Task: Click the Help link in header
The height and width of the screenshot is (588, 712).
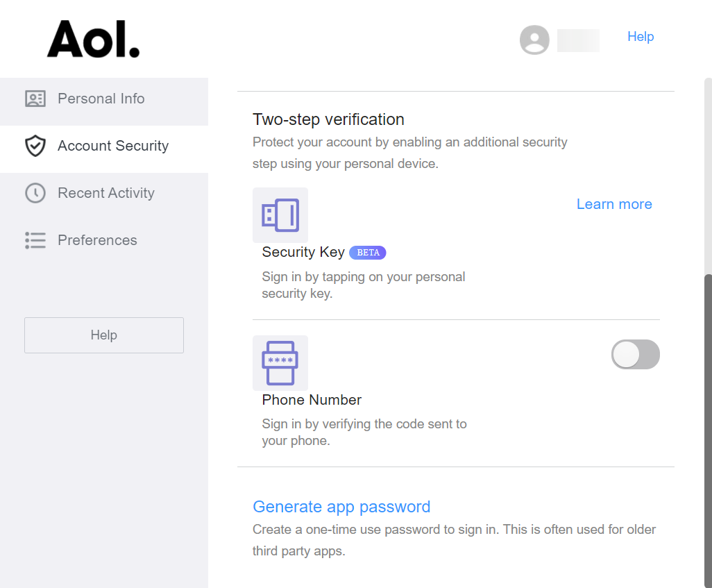Action: click(641, 37)
